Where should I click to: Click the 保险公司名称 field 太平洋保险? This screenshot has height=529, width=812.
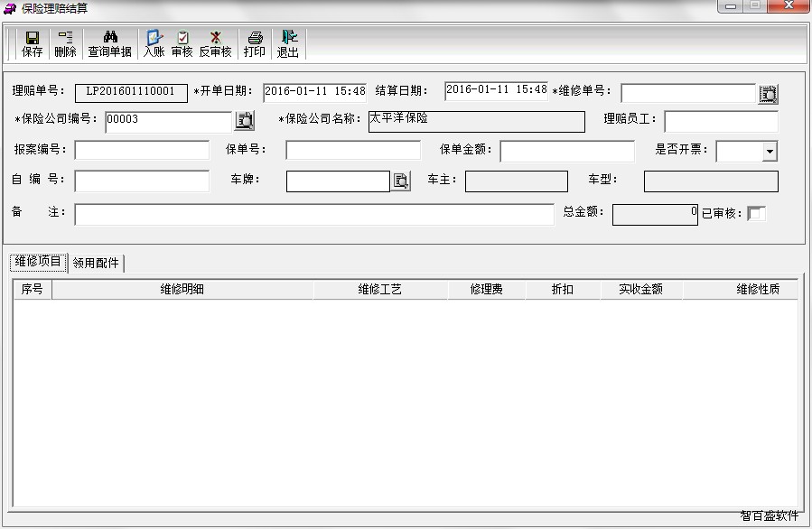[476, 122]
